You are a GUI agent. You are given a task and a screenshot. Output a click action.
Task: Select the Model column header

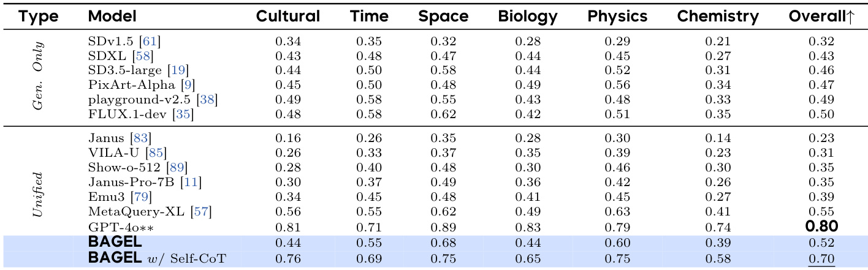112,17
